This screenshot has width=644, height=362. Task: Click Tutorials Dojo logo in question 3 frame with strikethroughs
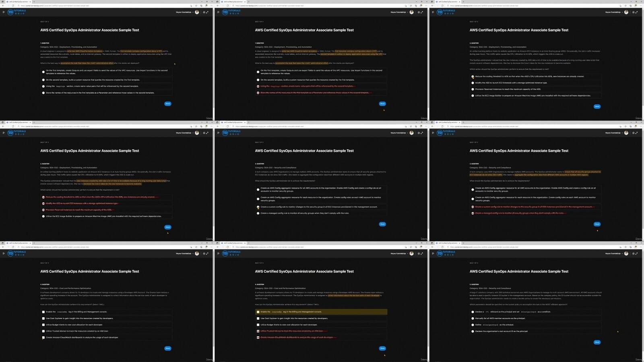pos(446,133)
